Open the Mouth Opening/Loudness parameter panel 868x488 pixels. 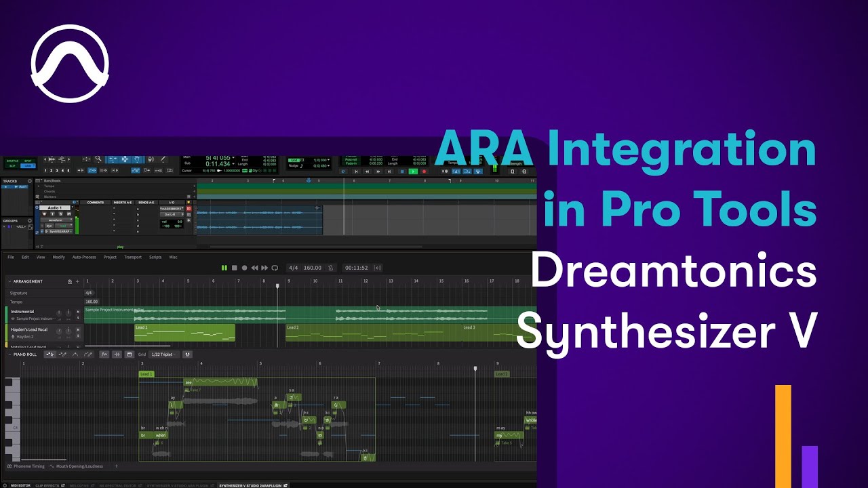[x=76, y=466]
